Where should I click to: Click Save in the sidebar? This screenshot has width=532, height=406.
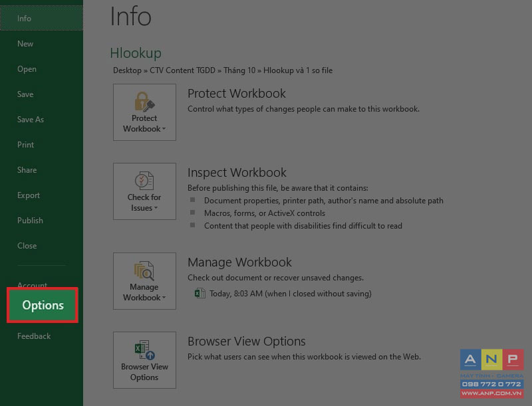point(25,94)
